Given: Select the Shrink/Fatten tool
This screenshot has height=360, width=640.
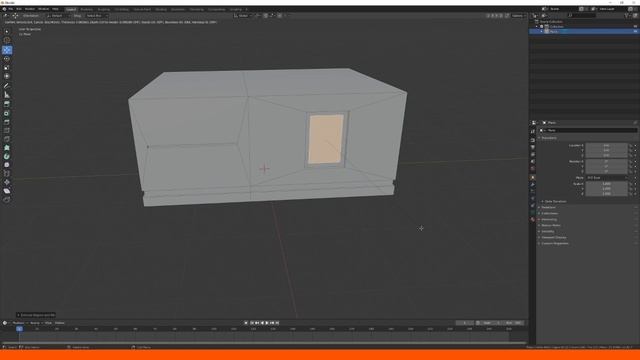Looking at the screenshot, I should coord(7,182).
